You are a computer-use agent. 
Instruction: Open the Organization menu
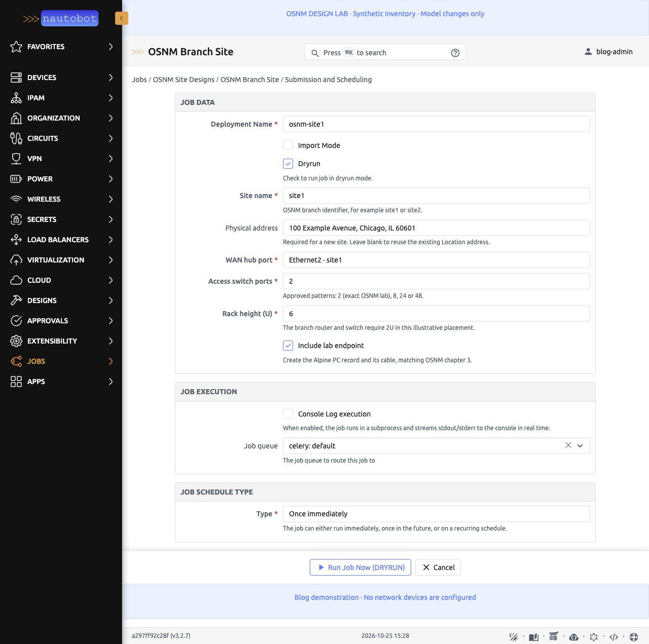[x=61, y=118]
